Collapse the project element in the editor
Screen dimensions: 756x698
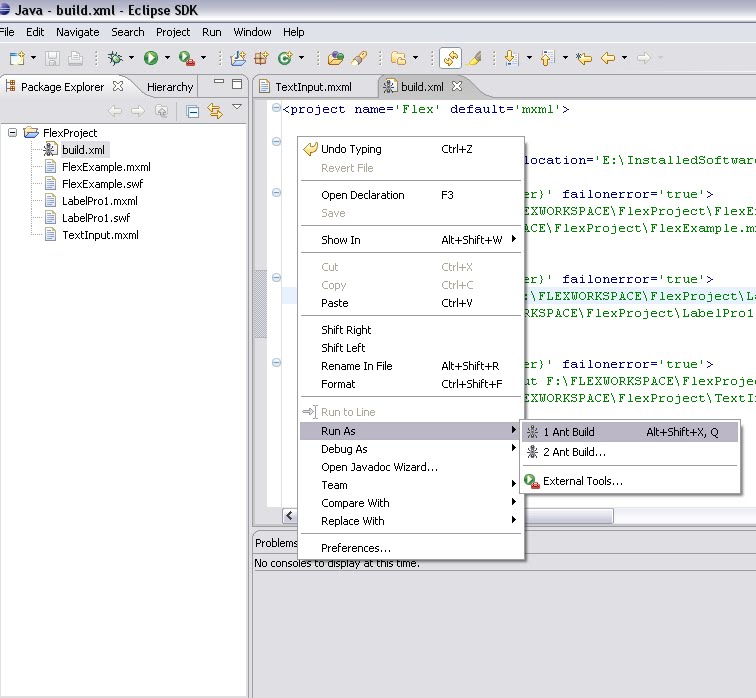pyautogui.click(x=276, y=107)
